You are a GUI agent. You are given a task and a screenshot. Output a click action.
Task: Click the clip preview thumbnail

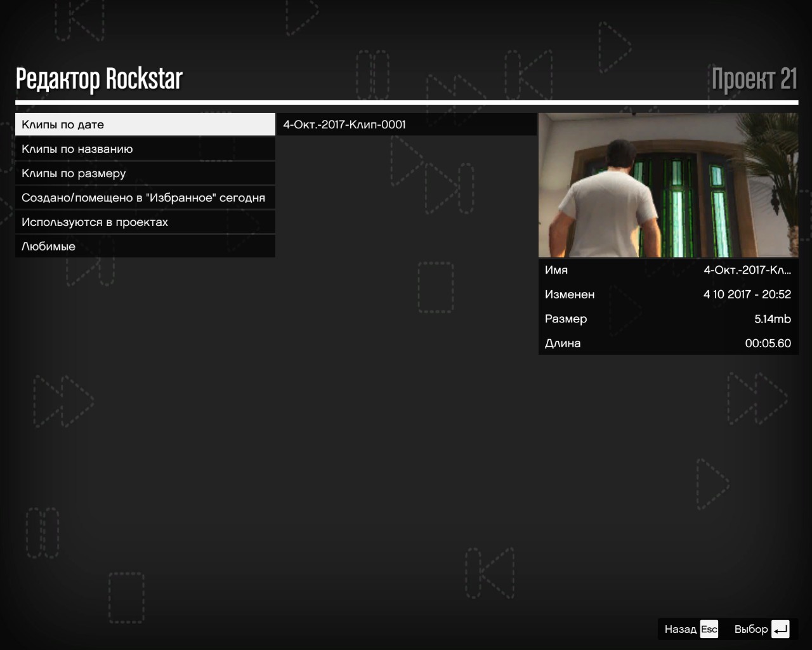pyautogui.click(x=668, y=185)
